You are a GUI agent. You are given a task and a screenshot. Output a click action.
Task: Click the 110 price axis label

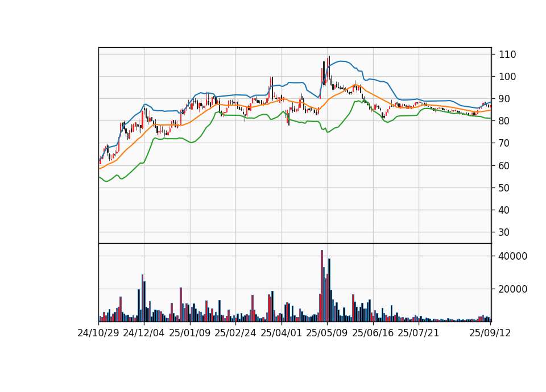point(508,55)
